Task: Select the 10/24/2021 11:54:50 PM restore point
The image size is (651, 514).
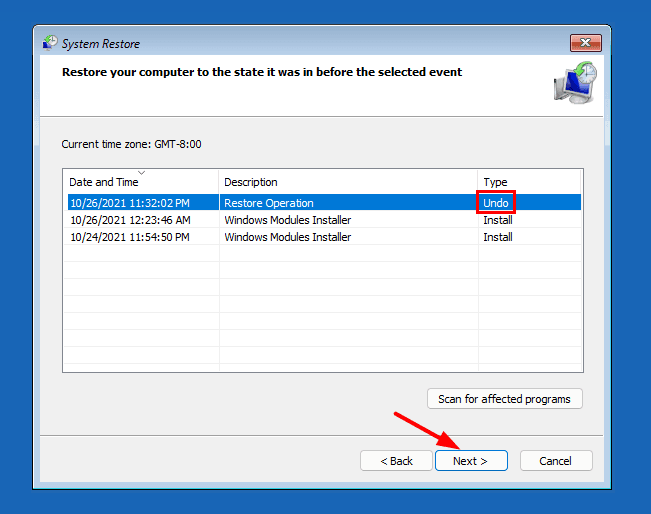Action: coord(324,237)
